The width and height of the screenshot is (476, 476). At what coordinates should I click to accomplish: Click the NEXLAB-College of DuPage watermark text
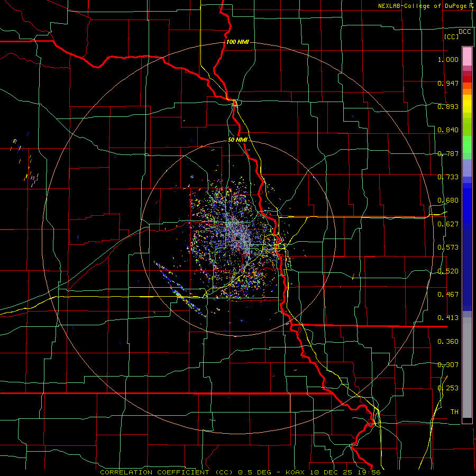[x=426, y=6]
